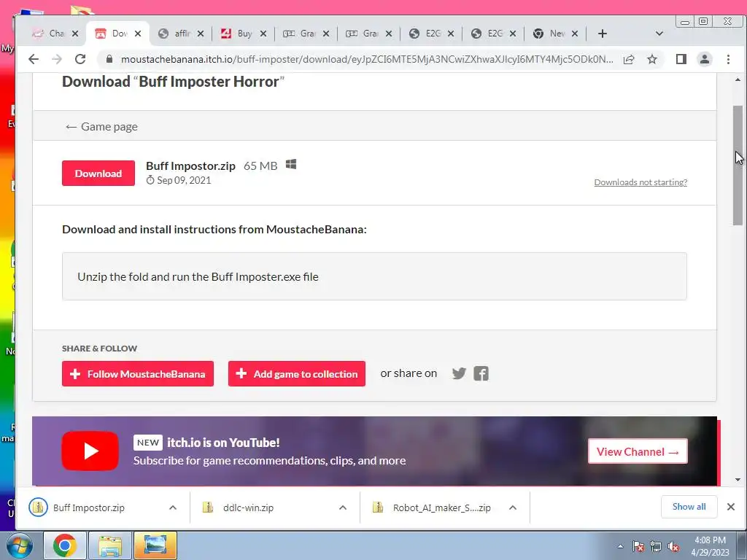Image resolution: width=747 pixels, height=560 pixels.
Task: Bookmark this page with the star icon
Action: [652, 59]
